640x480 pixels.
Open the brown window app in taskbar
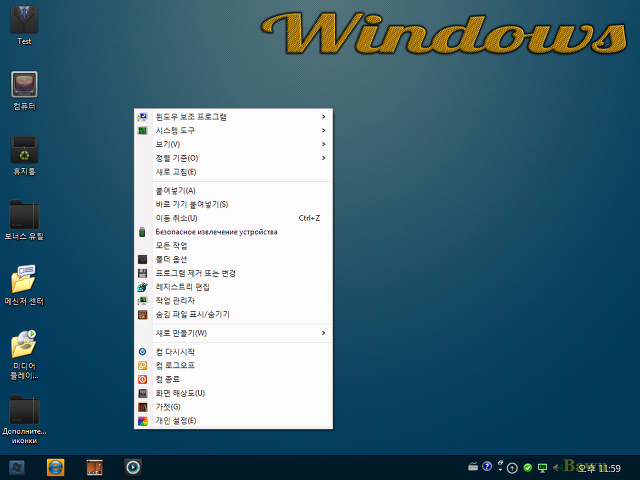[95, 468]
